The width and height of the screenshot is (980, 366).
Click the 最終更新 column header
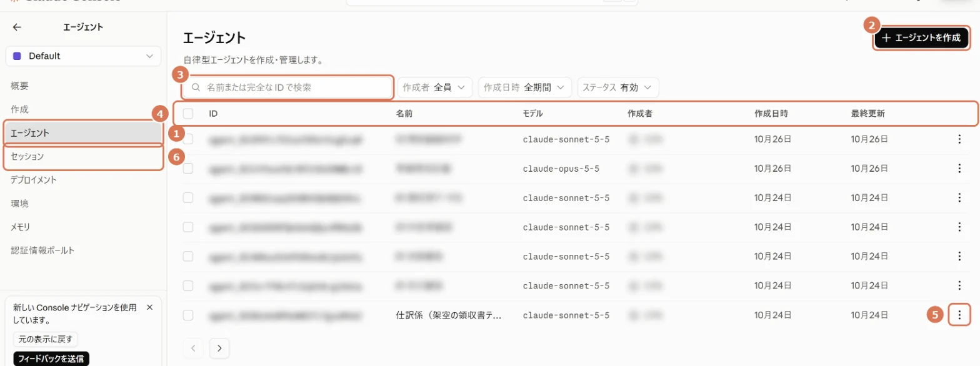click(x=867, y=114)
